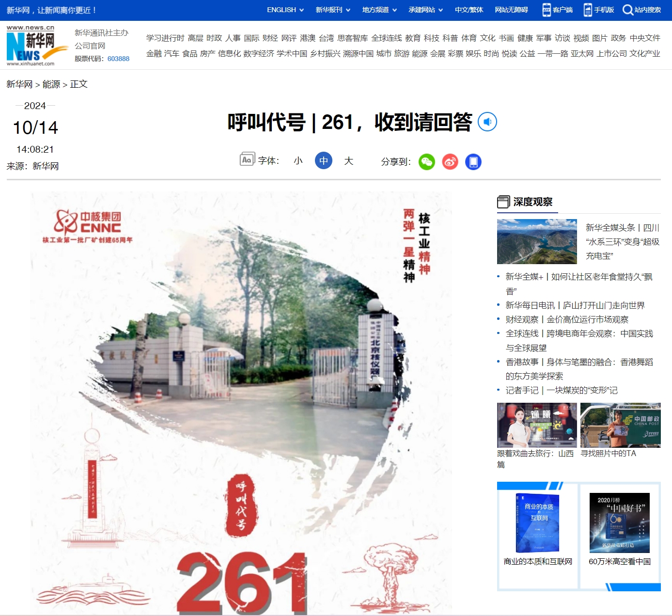Open the 网站无障碍 accessibility page

tap(511, 10)
